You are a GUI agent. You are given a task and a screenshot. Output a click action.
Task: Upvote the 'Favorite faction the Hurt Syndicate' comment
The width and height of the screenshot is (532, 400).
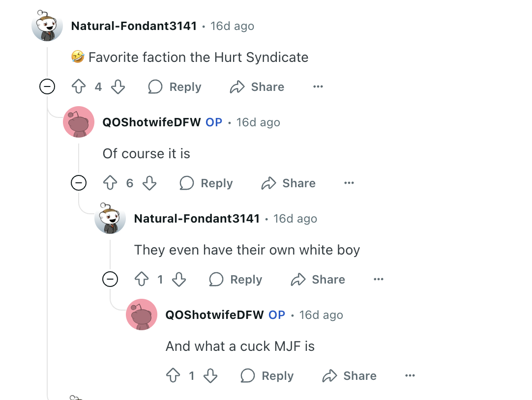tap(79, 86)
